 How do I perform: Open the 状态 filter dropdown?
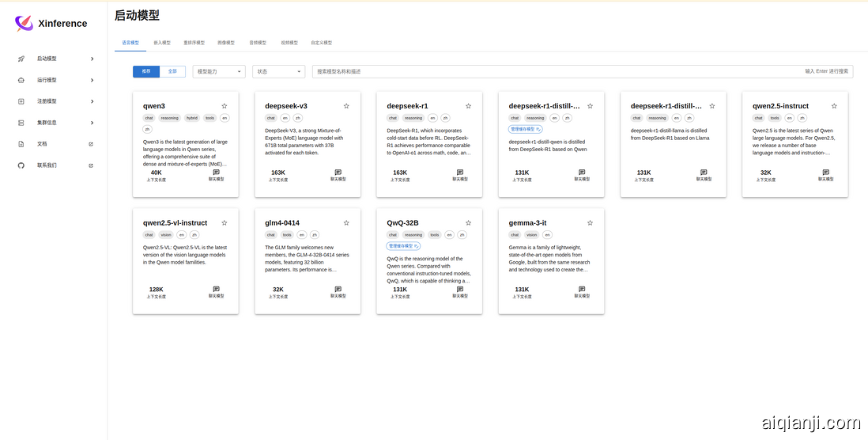tap(278, 71)
